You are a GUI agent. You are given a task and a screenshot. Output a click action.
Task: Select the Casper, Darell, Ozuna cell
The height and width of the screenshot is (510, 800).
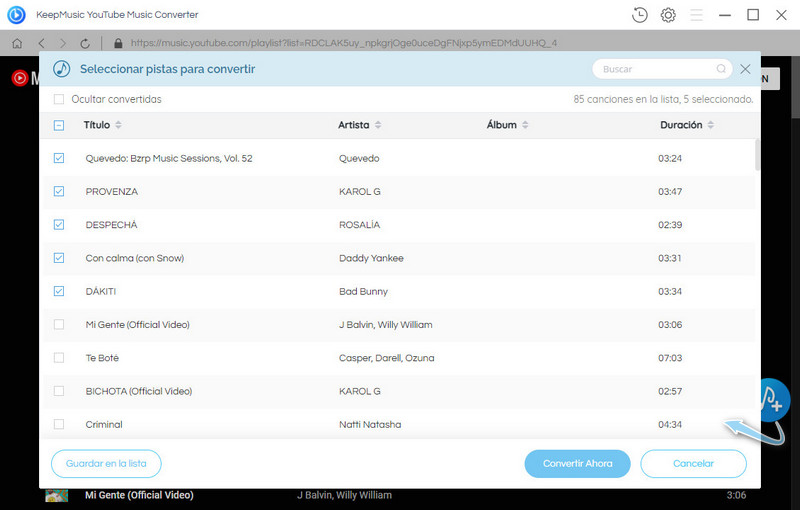(387, 358)
